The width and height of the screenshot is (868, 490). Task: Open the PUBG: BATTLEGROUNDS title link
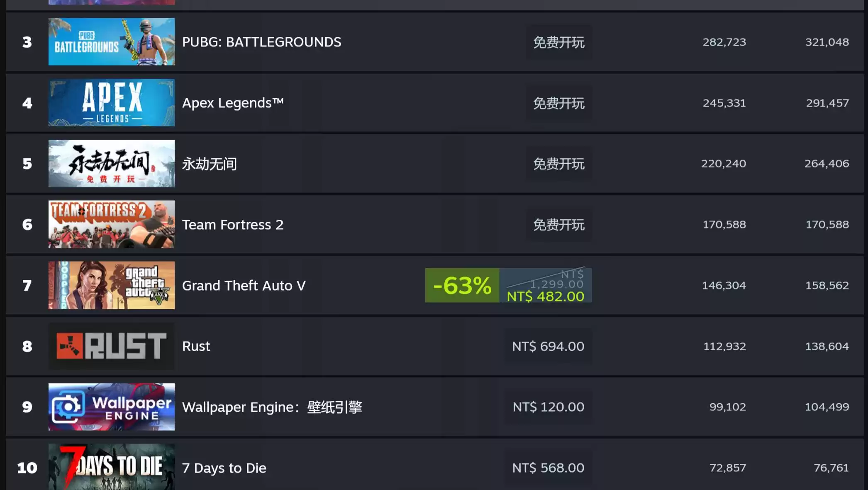(x=261, y=42)
